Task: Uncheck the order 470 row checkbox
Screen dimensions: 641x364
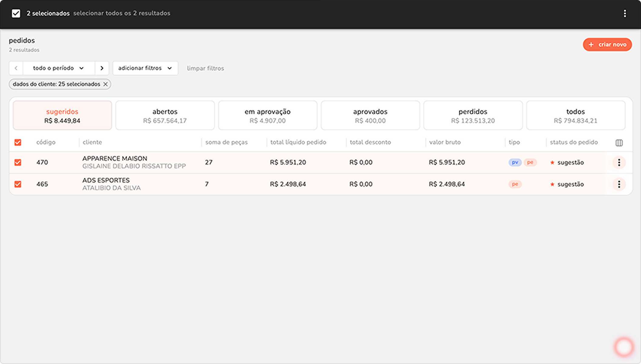Action: click(18, 162)
